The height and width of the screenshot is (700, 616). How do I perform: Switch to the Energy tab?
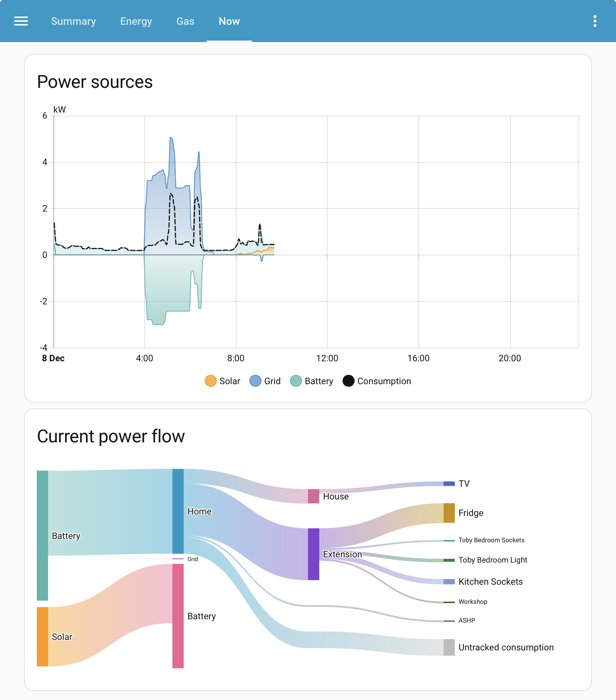[136, 21]
